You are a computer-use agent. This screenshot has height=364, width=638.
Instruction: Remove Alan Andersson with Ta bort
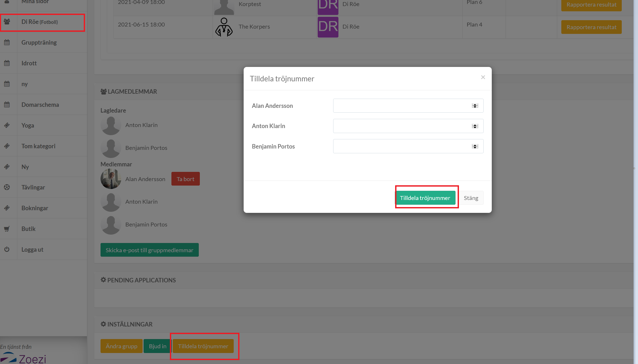(x=185, y=179)
